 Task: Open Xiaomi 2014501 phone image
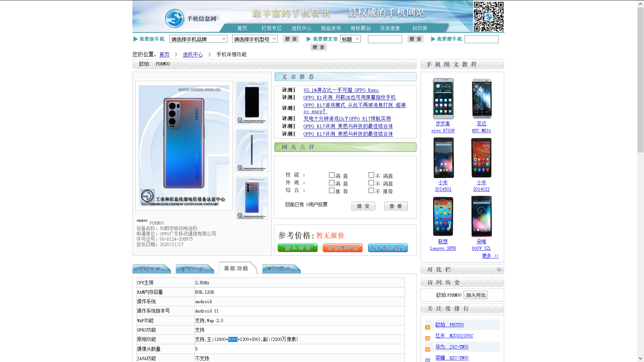coord(443,158)
